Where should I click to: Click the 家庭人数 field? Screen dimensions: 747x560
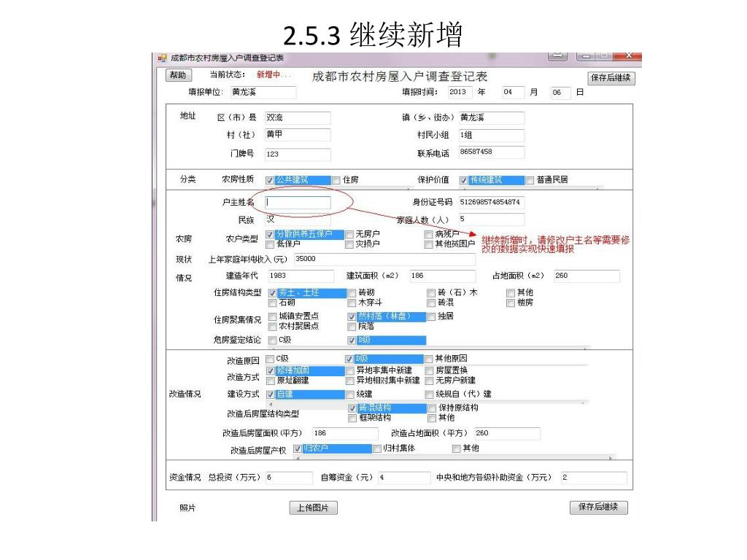(492, 219)
